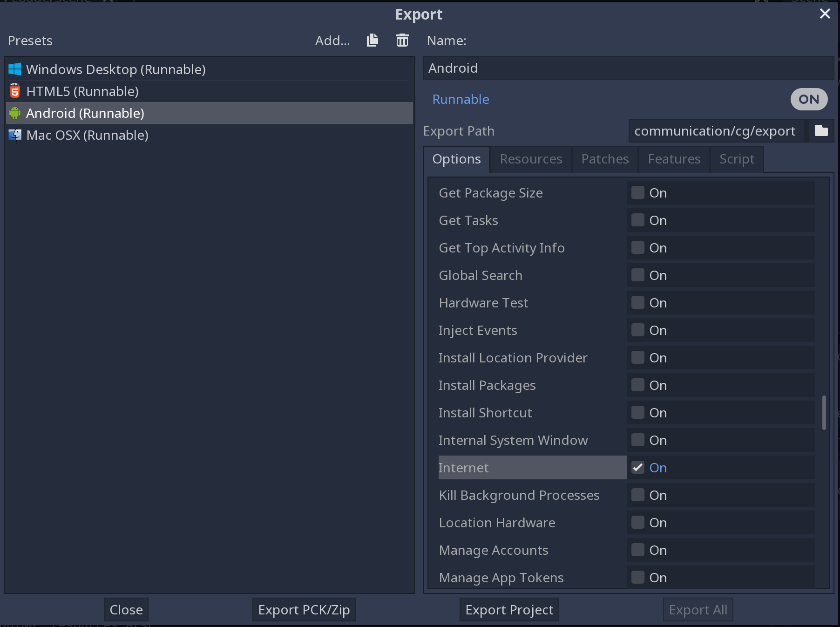Open the export path folder browser
Image resolution: width=840 pixels, height=627 pixels.
click(821, 131)
